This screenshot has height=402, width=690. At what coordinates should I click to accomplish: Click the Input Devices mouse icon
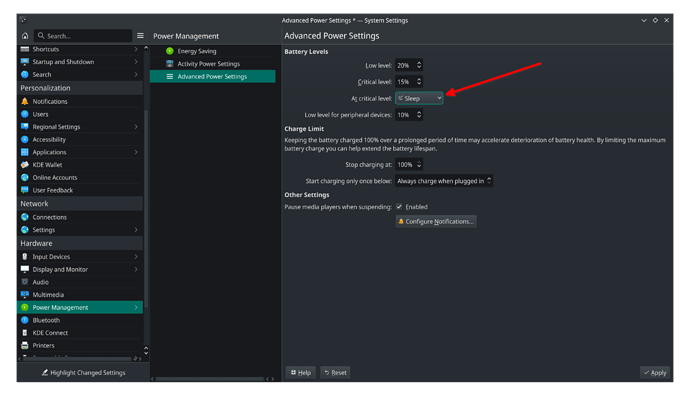click(25, 257)
